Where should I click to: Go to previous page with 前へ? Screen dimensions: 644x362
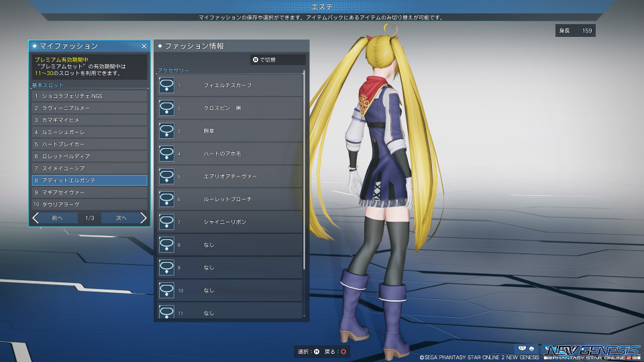click(58, 218)
